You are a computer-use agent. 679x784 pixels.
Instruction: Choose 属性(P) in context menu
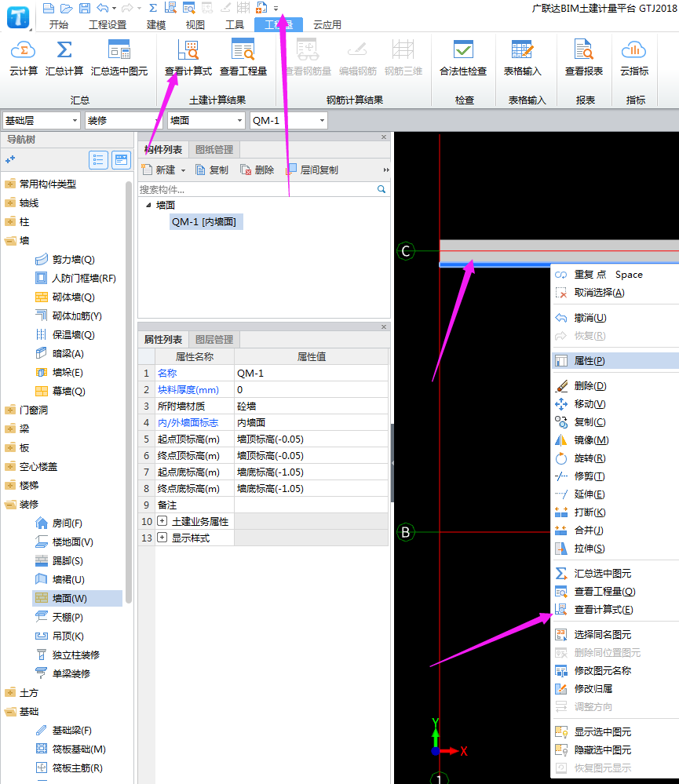click(x=615, y=361)
